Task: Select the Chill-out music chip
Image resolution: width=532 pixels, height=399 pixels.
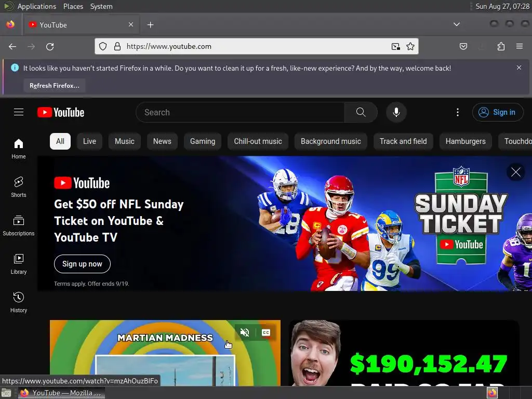Action: [x=258, y=141]
